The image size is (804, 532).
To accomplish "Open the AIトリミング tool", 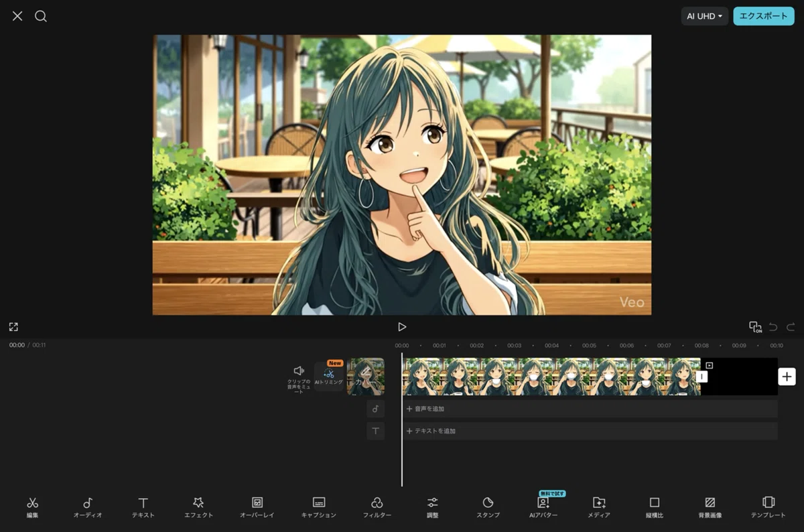I will coord(329,376).
